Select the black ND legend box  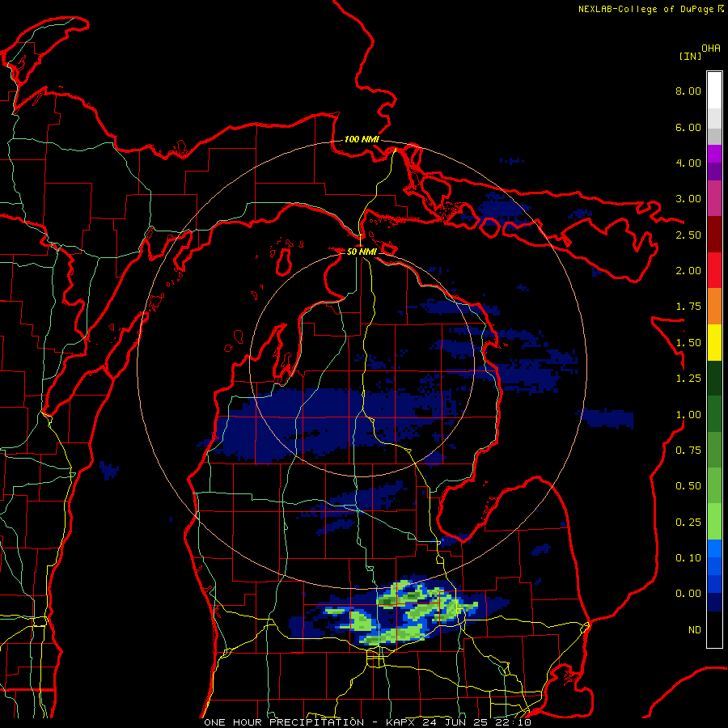[714, 629]
